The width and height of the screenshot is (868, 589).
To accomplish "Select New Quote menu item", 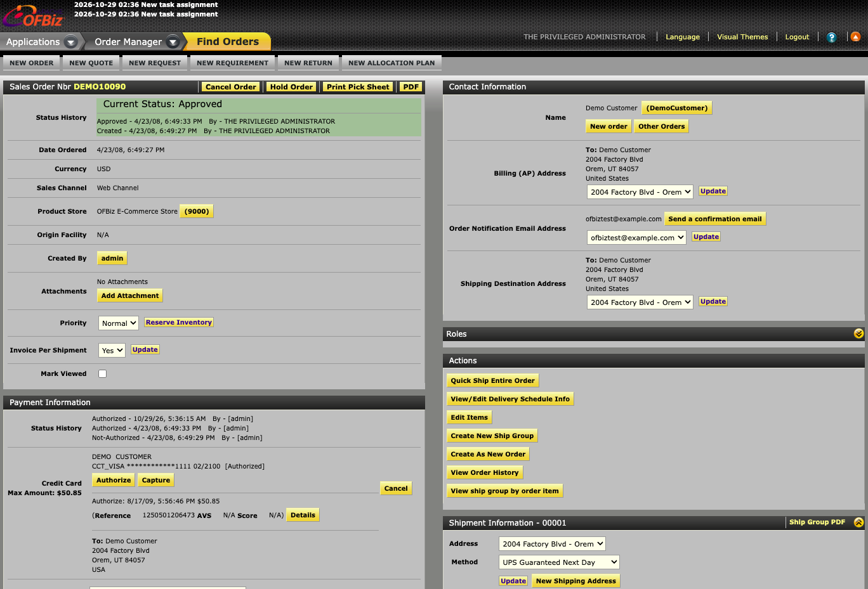I will point(91,63).
